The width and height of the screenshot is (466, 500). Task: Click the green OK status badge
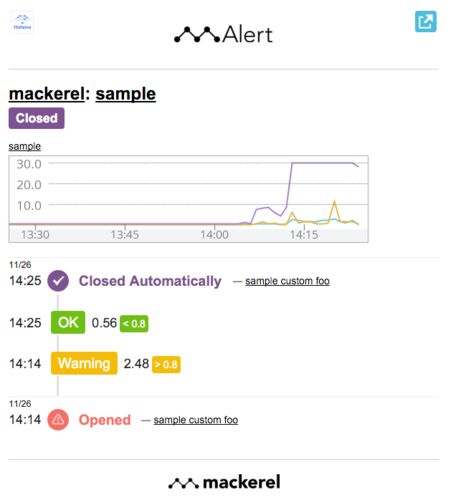click(x=68, y=322)
